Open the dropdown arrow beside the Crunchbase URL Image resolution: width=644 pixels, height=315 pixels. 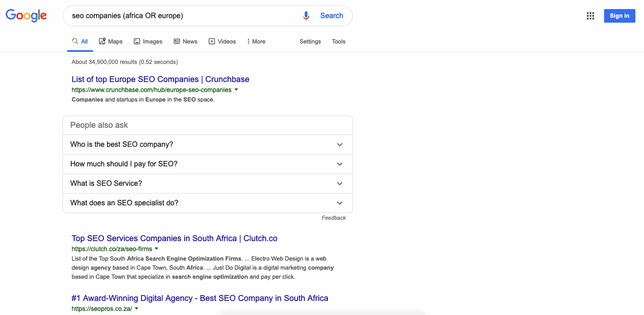click(236, 90)
